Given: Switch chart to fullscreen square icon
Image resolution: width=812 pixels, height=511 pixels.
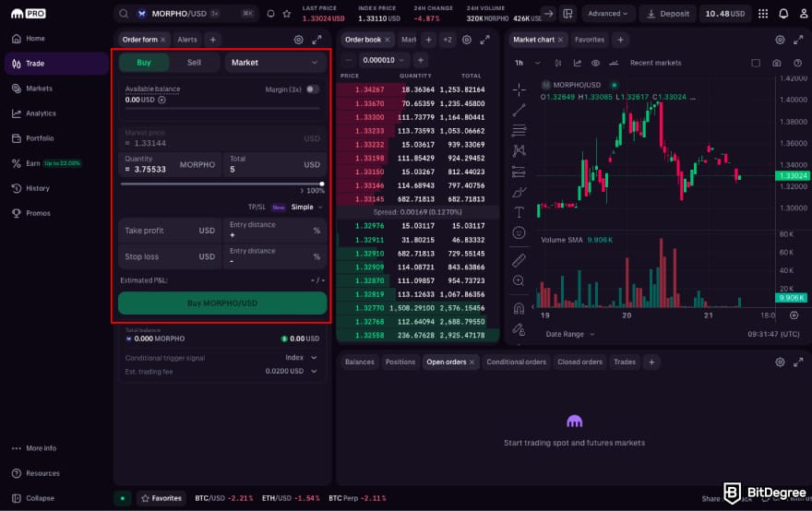Looking at the screenshot, I should click(x=756, y=63).
